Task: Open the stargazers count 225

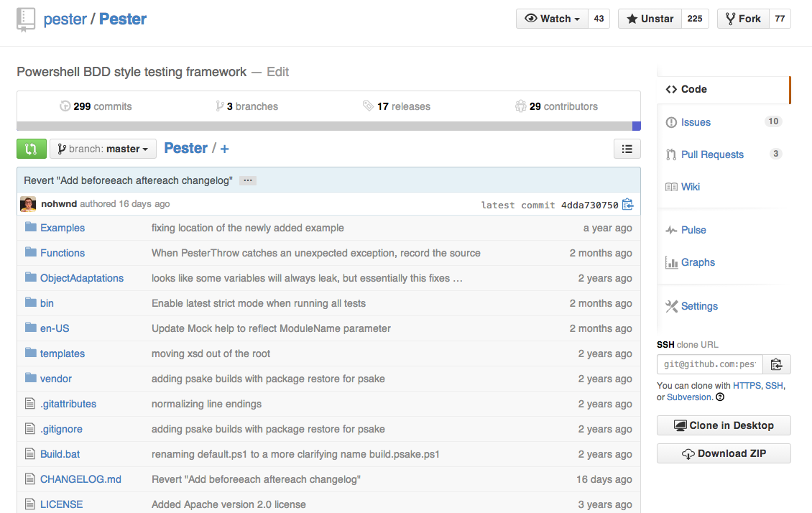Action: (x=695, y=19)
